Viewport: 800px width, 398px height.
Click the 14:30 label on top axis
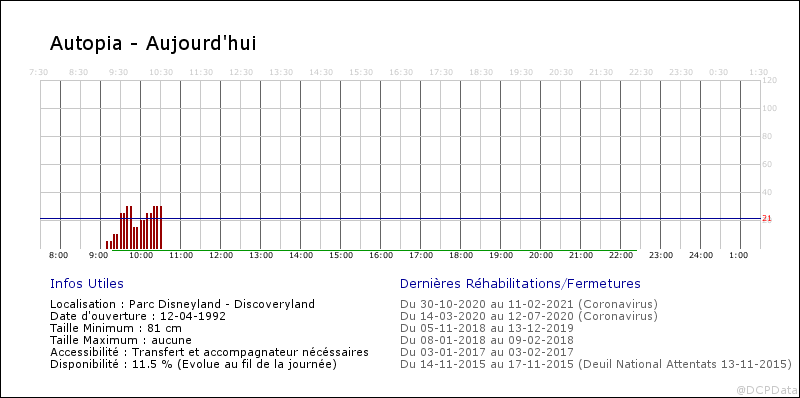coord(321,72)
